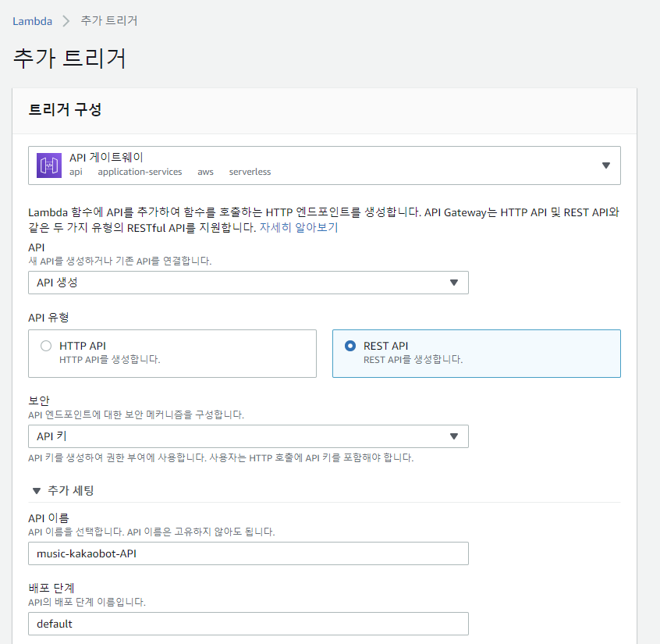Click the 트리거 구성 panel heading
Screen dimensions: 660x644
[x=65, y=109]
